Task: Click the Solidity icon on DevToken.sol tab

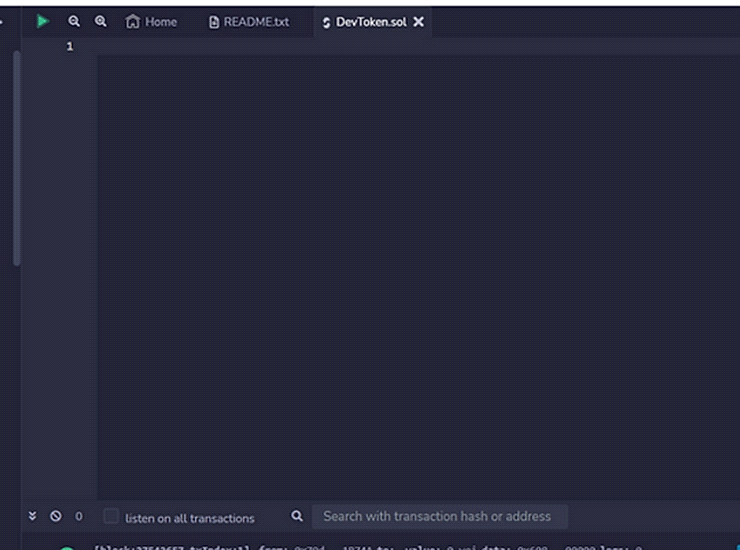Action: click(x=326, y=22)
